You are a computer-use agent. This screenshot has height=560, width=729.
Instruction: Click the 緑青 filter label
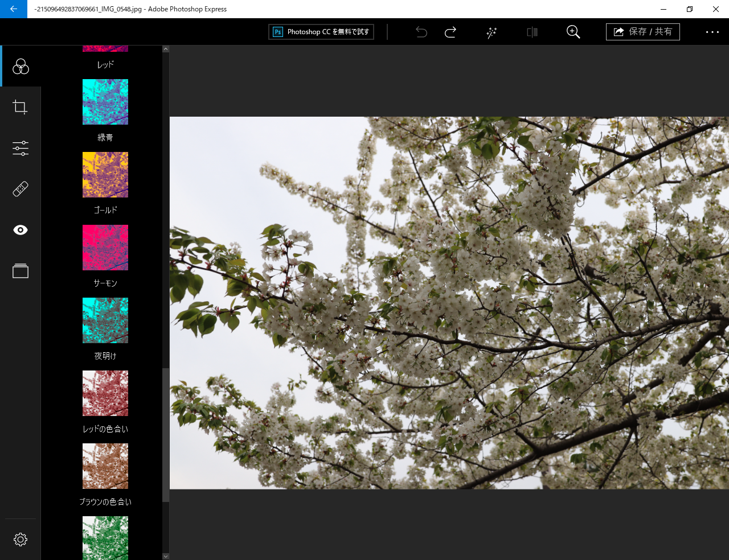(105, 138)
